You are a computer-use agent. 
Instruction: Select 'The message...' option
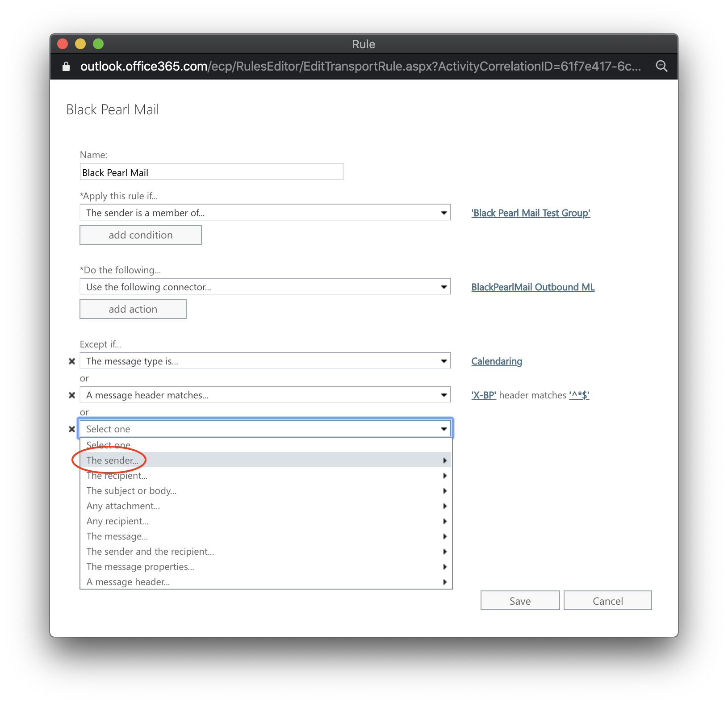[266, 536]
